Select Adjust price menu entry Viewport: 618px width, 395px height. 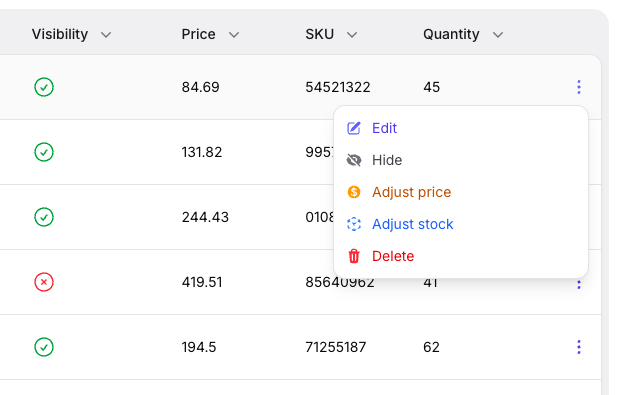(x=461, y=192)
